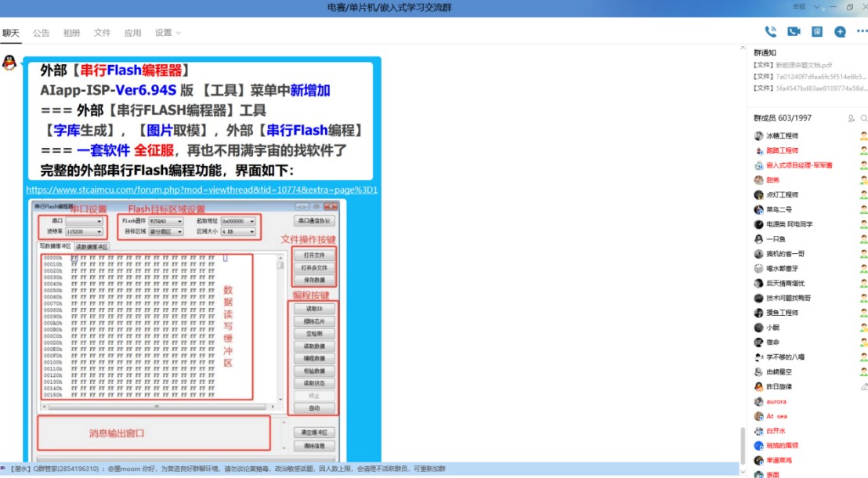Click the penguin icon in the bottom notice bar

[x=3, y=469]
